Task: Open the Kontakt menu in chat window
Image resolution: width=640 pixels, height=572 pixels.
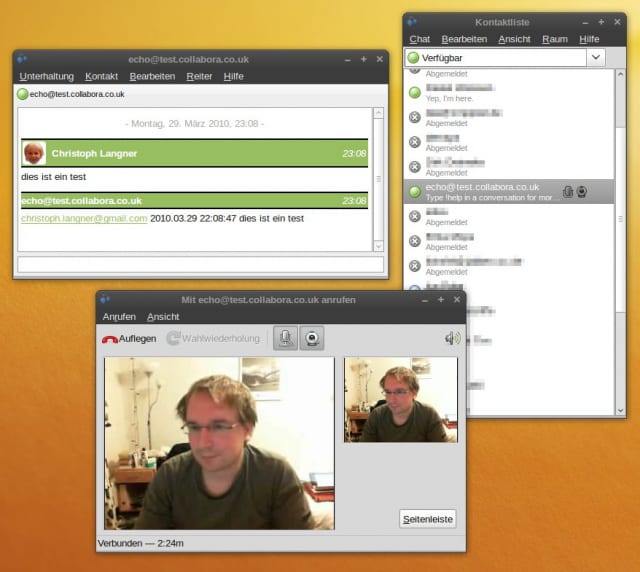Action: tap(101, 76)
